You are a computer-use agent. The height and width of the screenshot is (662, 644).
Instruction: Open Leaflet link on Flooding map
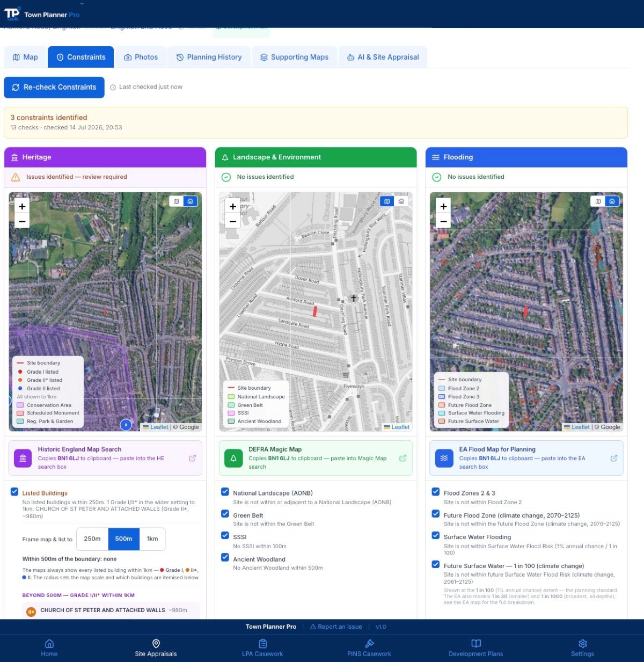(577, 427)
